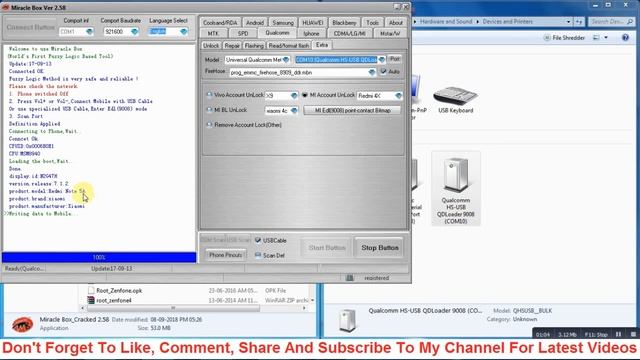Expand the Universal Qualcomm Model dropdown
Image resolution: width=640 pixels, height=360 pixels.
tap(286, 60)
